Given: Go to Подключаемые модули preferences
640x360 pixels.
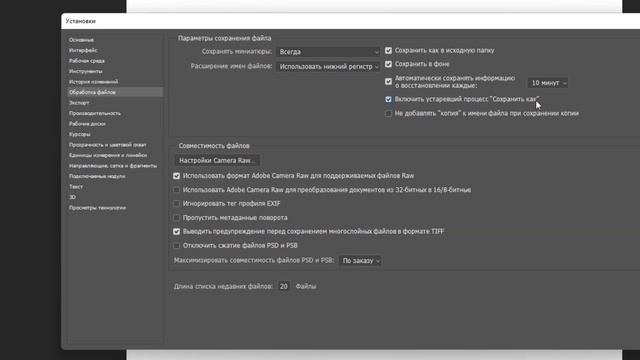Looking at the screenshot, I should 97,176.
